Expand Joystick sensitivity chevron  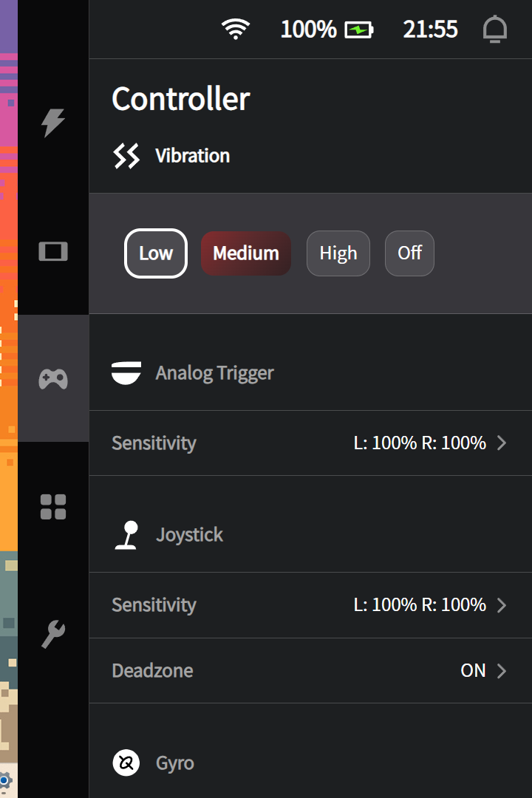click(x=502, y=605)
